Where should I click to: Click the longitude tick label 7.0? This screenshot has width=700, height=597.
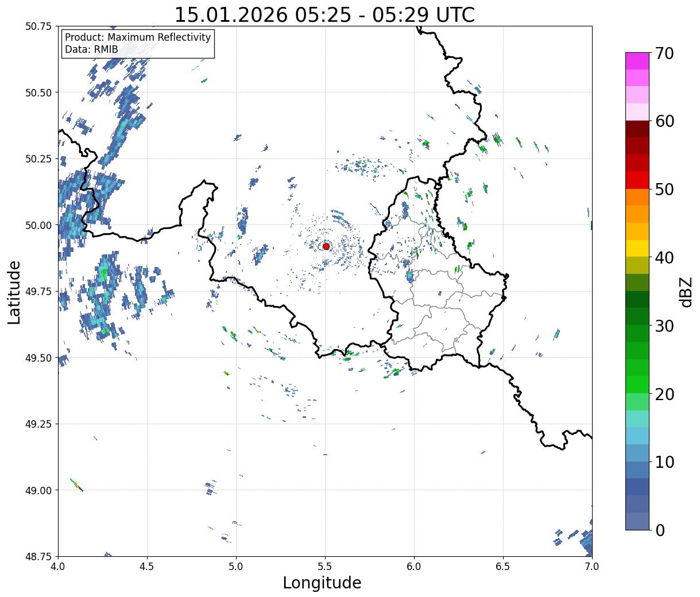(x=592, y=567)
